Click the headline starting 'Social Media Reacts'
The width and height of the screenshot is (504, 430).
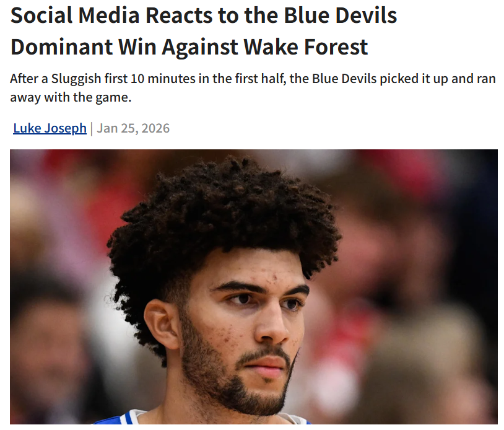[x=204, y=31]
